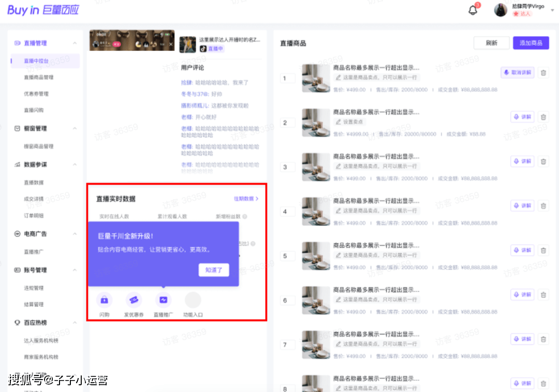Click the 功能入口 placeholder icon

(x=193, y=300)
